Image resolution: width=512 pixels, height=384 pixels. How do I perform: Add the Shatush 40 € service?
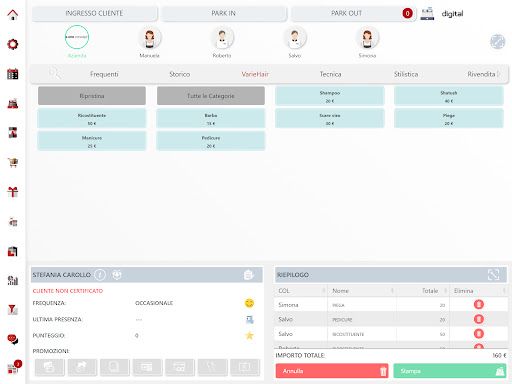pyautogui.click(x=449, y=96)
